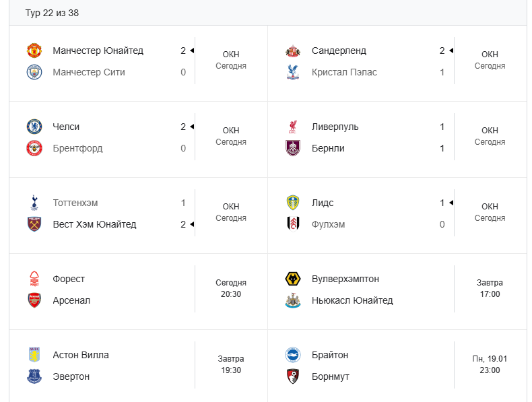Click Астон Вилла match time Завтра 19:30

click(x=231, y=364)
